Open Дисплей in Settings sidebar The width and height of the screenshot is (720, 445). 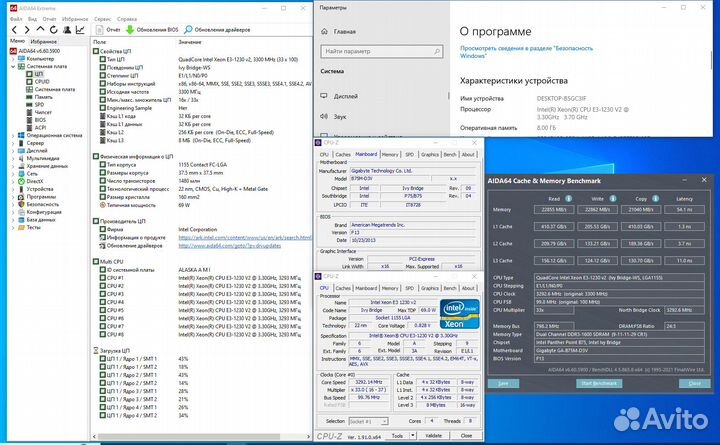point(339,96)
